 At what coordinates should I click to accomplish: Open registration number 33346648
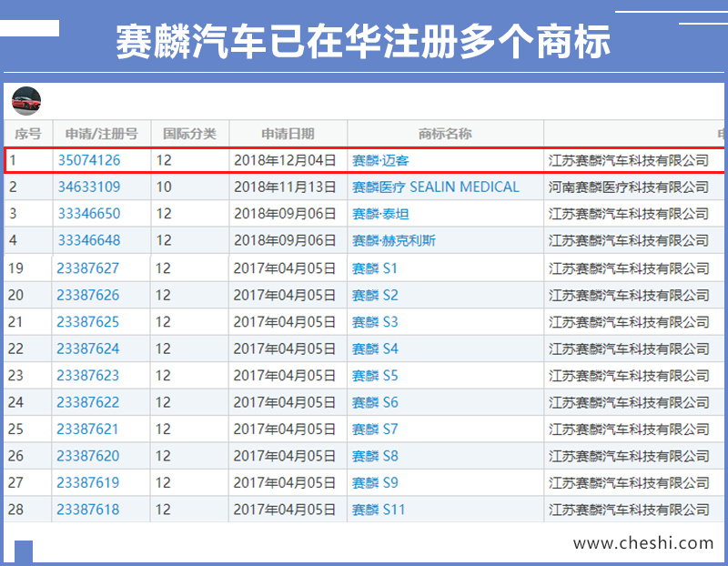(89, 240)
